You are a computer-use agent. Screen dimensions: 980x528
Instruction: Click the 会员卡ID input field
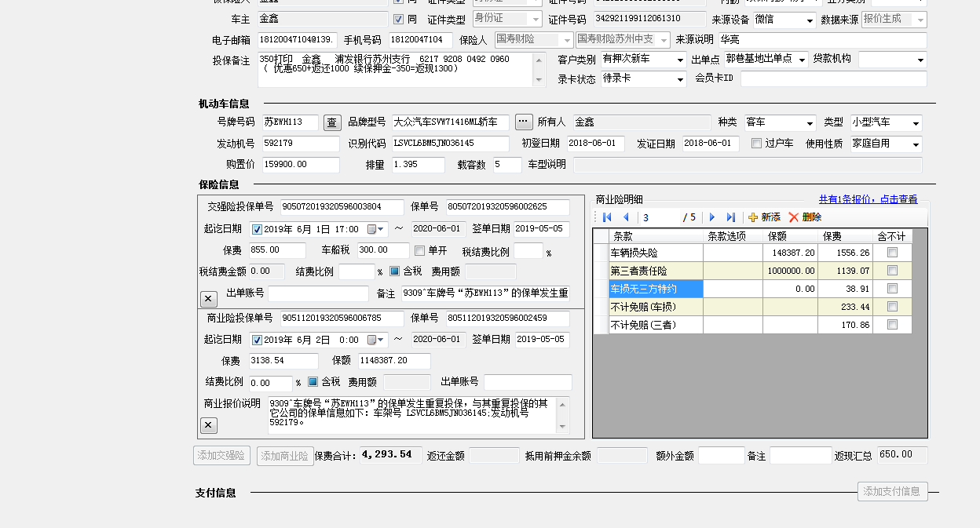[x=833, y=78]
